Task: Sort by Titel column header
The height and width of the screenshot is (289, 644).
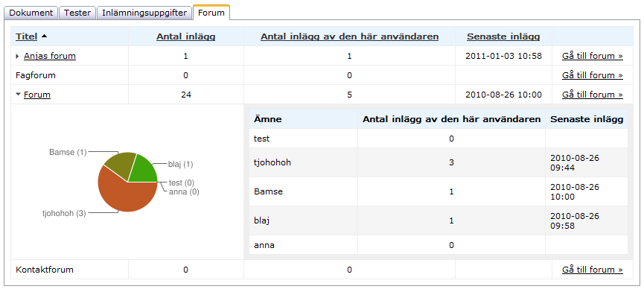Action: coord(26,36)
